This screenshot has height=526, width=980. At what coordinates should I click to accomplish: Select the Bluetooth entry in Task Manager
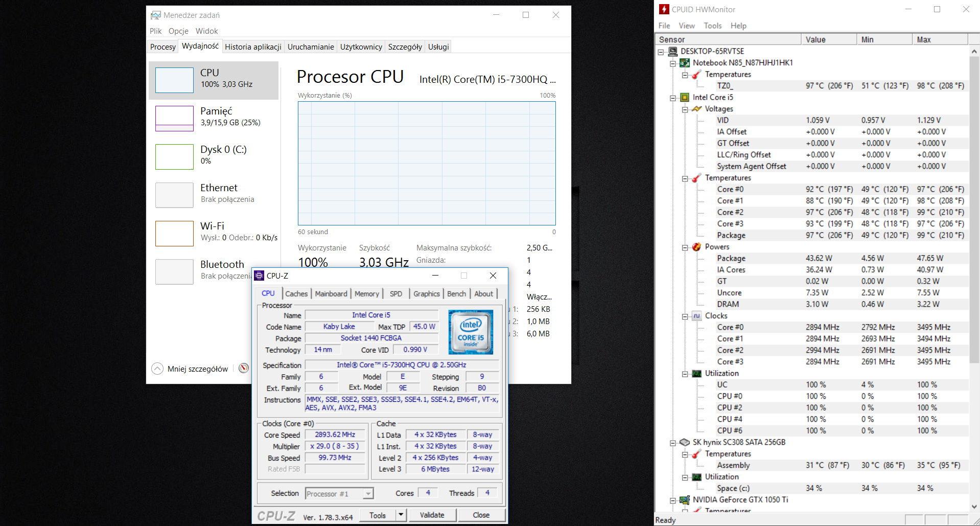[x=214, y=271]
